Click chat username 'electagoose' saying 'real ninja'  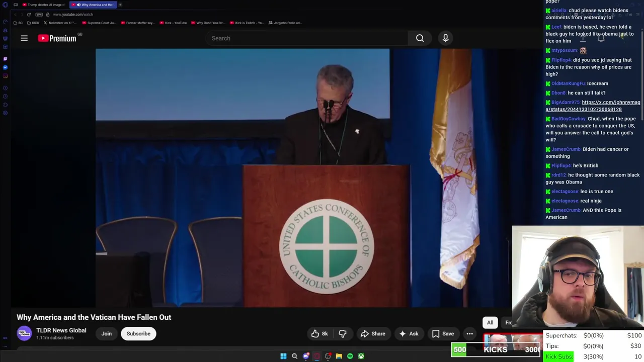tap(565, 201)
